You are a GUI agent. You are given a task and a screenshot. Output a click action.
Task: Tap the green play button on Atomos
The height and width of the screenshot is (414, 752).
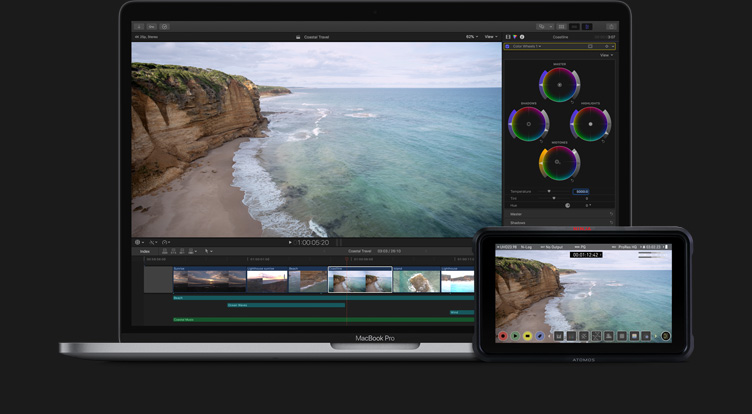(x=516, y=336)
